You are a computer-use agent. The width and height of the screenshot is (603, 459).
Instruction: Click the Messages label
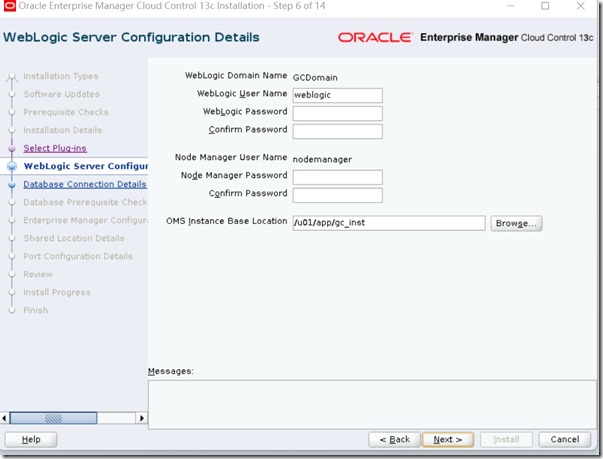pos(171,371)
